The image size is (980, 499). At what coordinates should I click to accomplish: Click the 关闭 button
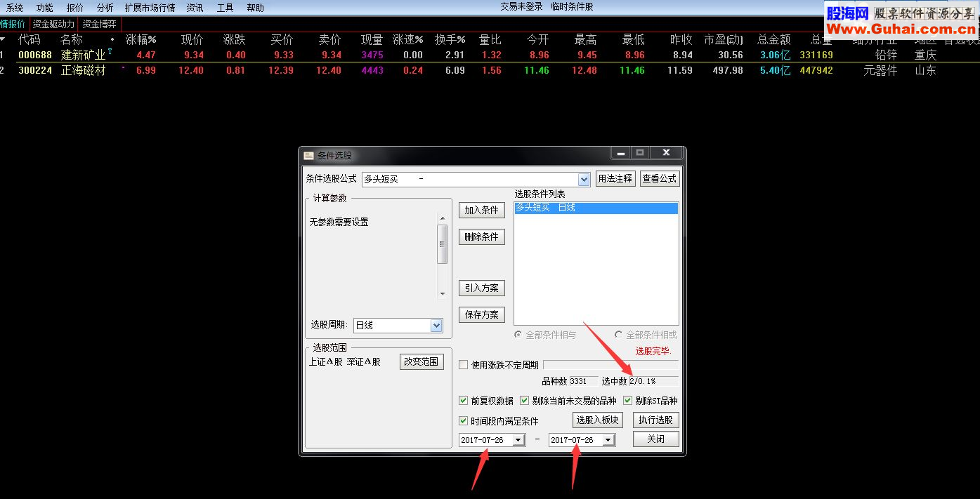(656, 439)
